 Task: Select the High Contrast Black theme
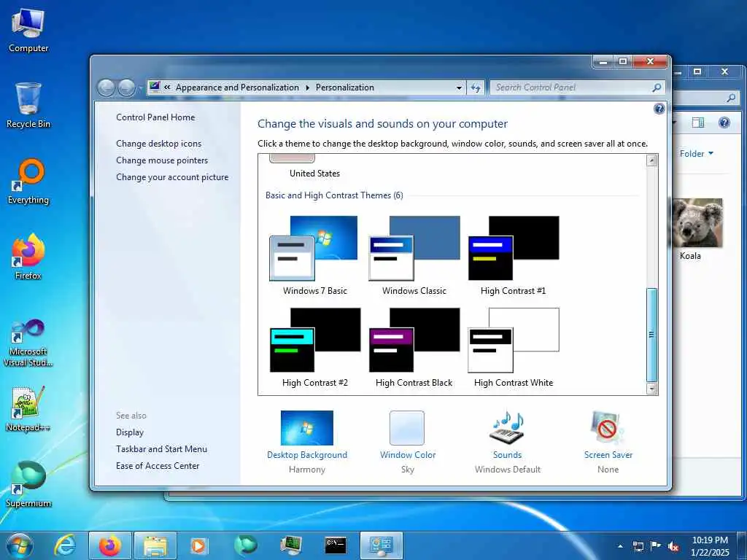pos(414,348)
